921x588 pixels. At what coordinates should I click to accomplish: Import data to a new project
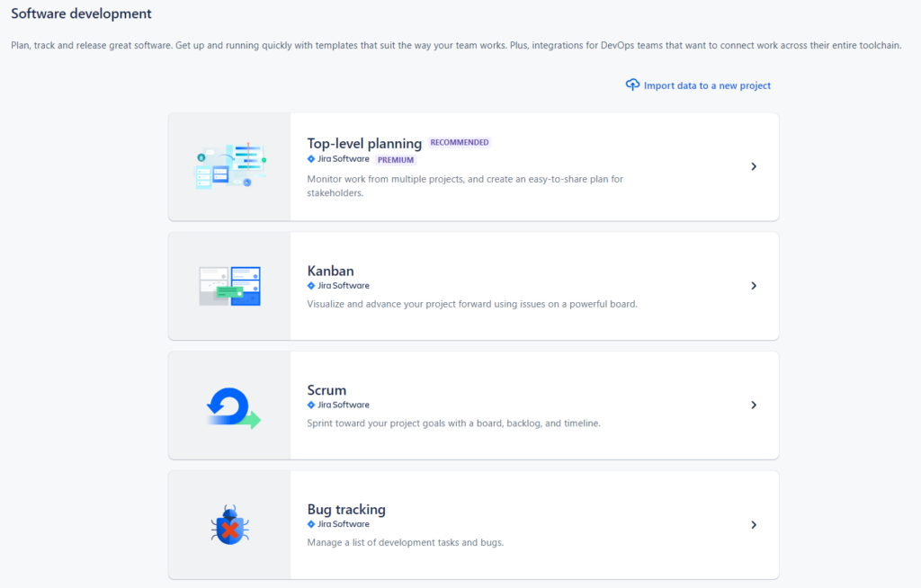point(707,86)
